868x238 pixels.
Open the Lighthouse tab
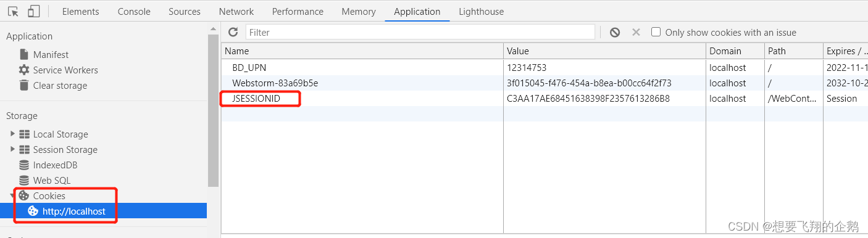481,11
